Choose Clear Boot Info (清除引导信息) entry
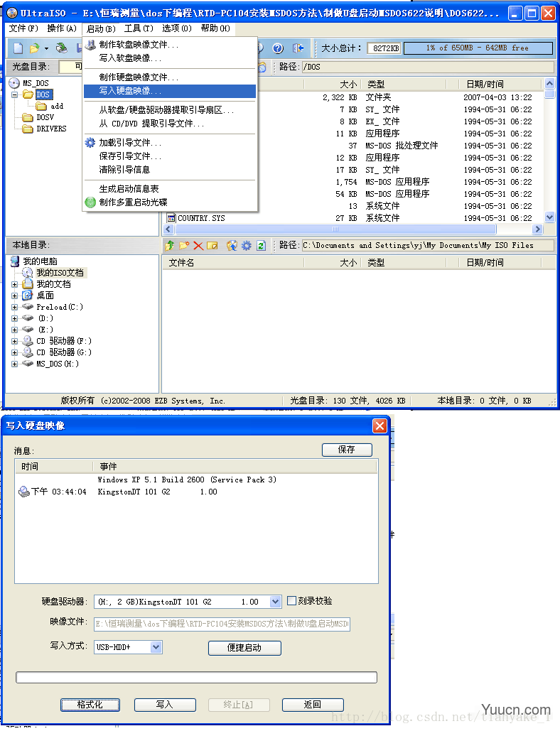The image size is (560, 731). tap(170, 170)
